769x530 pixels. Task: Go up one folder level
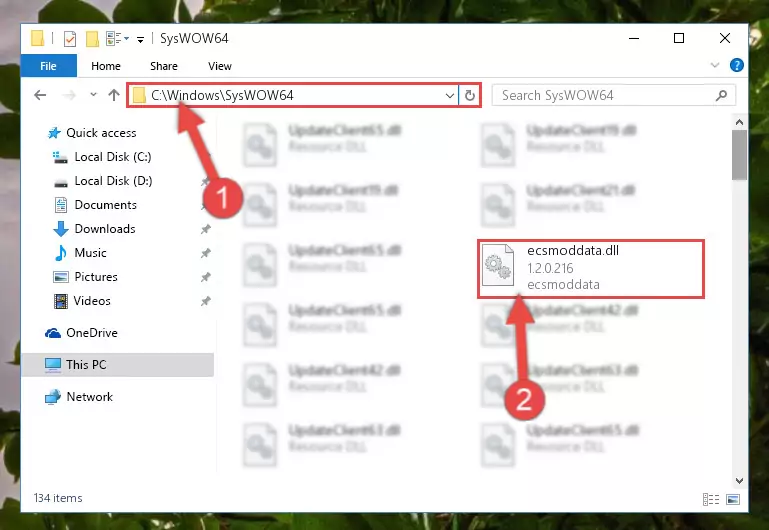(x=114, y=95)
